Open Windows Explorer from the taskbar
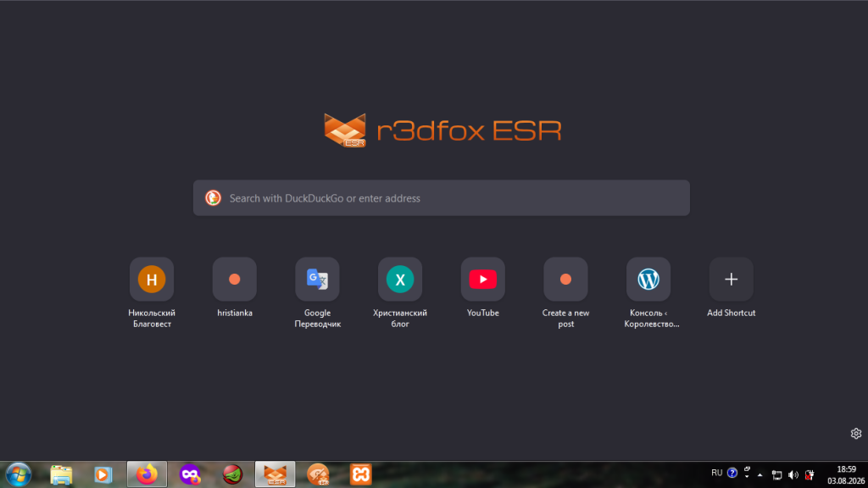This screenshot has height=488, width=868. click(x=61, y=474)
